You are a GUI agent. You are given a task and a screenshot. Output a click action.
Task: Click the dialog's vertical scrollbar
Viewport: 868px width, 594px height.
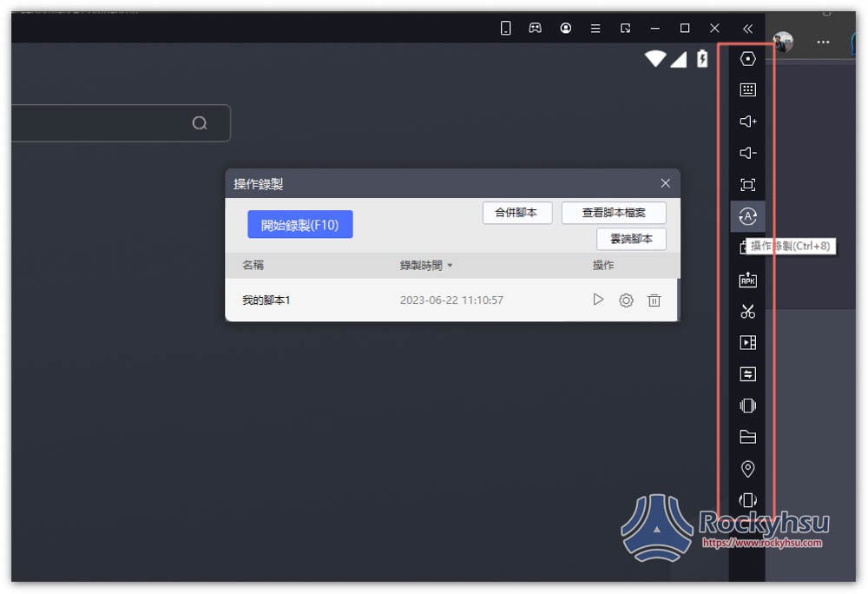(678, 299)
